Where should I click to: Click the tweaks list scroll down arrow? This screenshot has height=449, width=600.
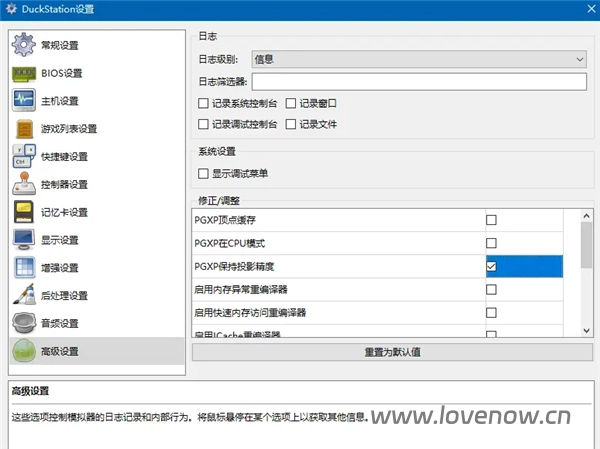click(587, 330)
